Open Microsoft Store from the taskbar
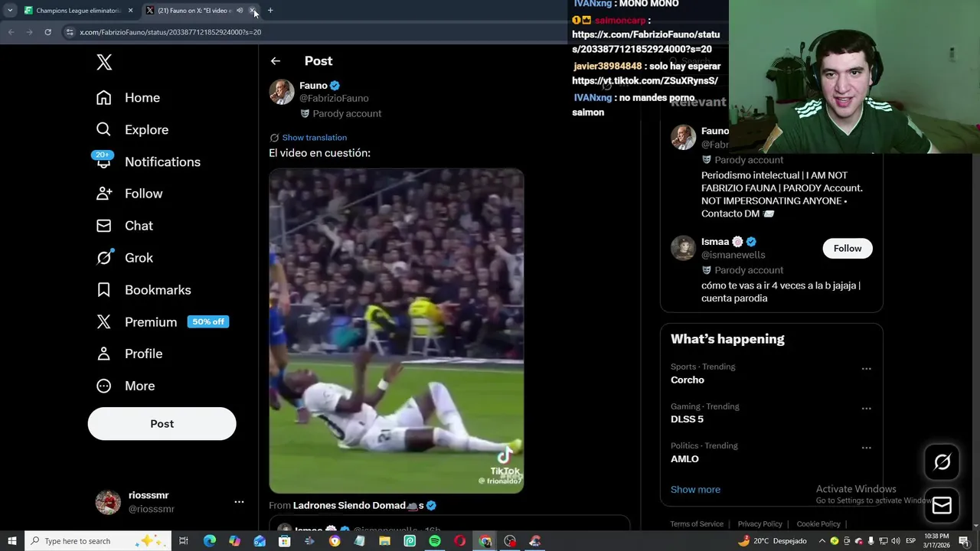 (285, 541)
